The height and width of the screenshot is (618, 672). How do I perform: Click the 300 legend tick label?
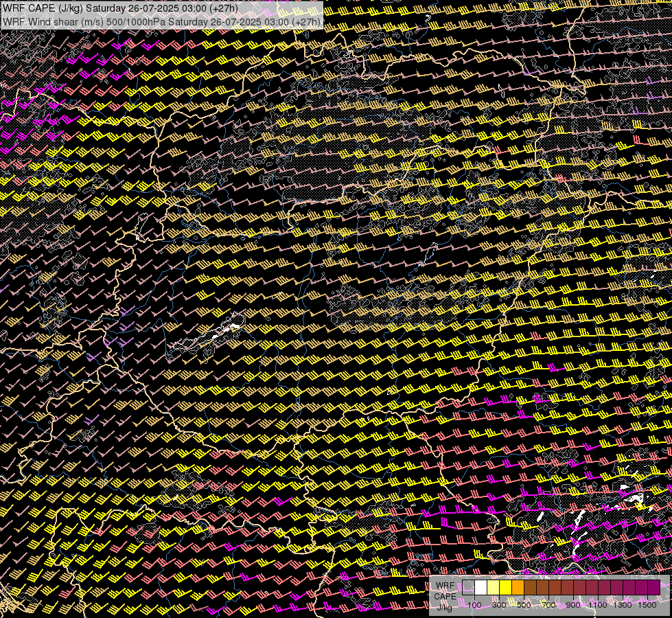(x=499, y=605)
